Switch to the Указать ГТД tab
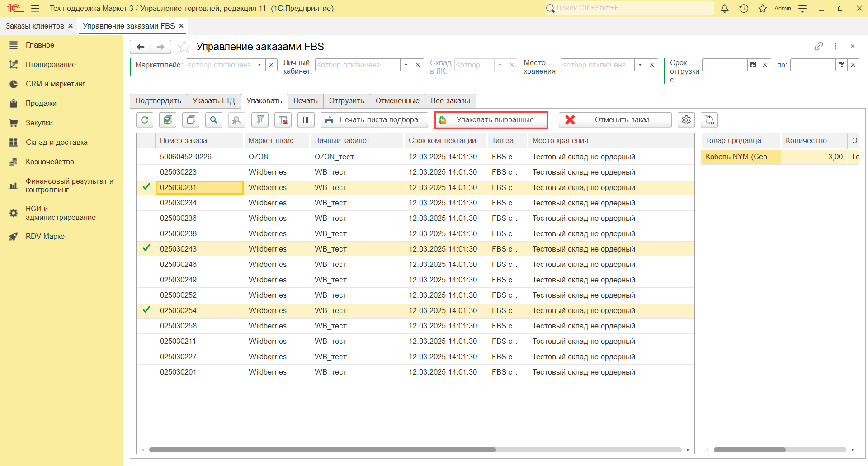 coord(213,100)
